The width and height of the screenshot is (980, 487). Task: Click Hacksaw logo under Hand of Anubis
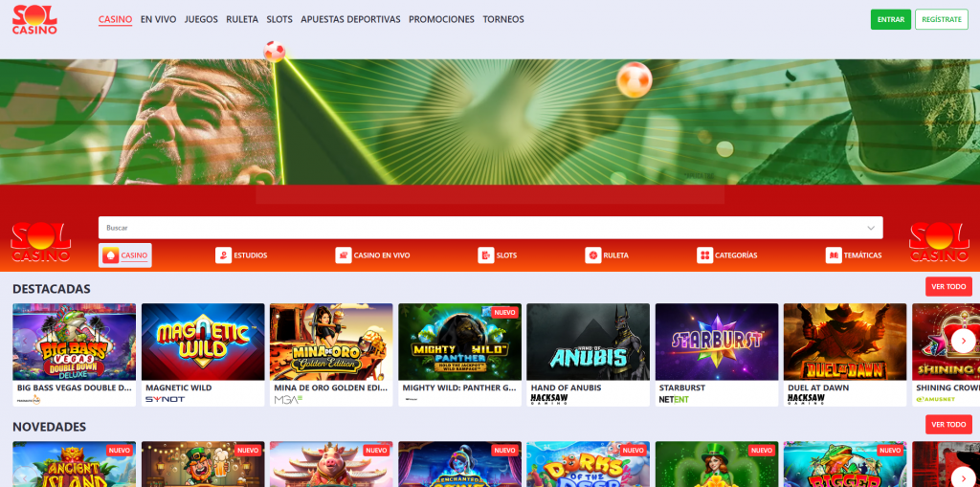coord(549,399)
